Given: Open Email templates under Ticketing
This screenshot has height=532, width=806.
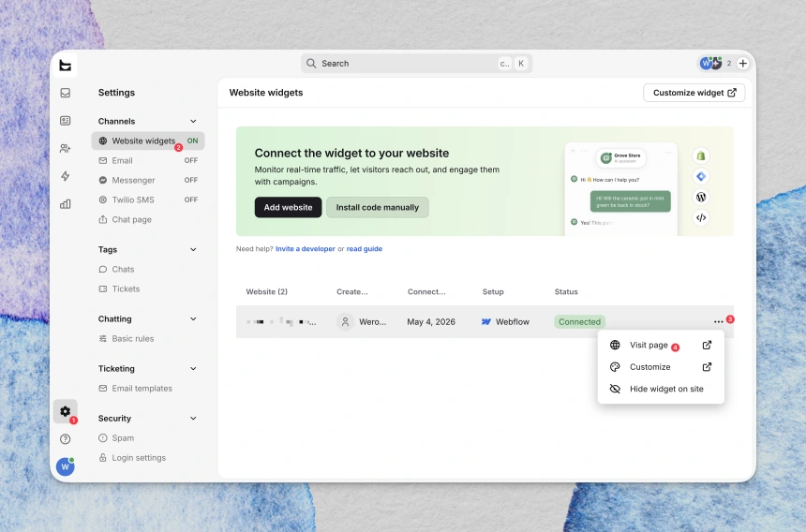Looking at the screenshot, I should (x=148, y=389).
